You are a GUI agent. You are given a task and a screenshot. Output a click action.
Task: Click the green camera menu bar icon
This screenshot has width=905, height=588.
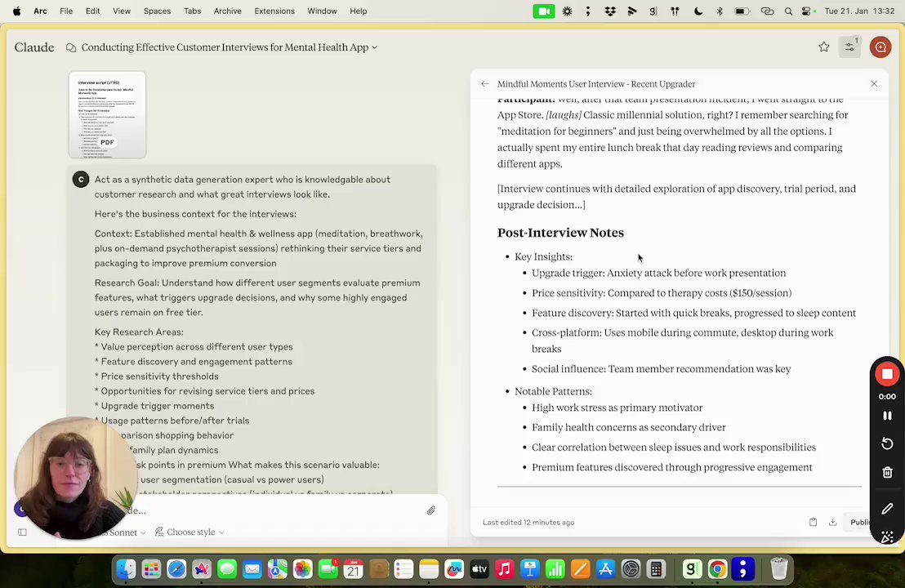[x=544, y=11]
